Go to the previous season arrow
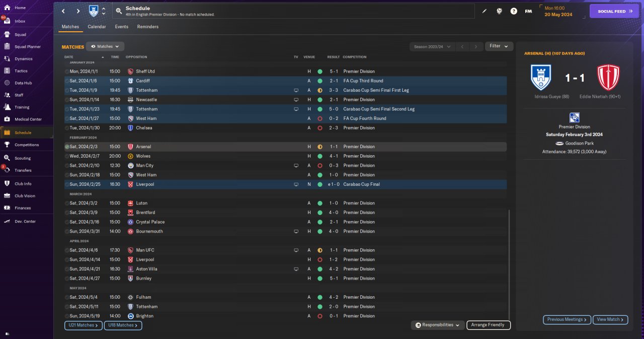The width and height of the screenshot is (644, 339). point(462,46)
